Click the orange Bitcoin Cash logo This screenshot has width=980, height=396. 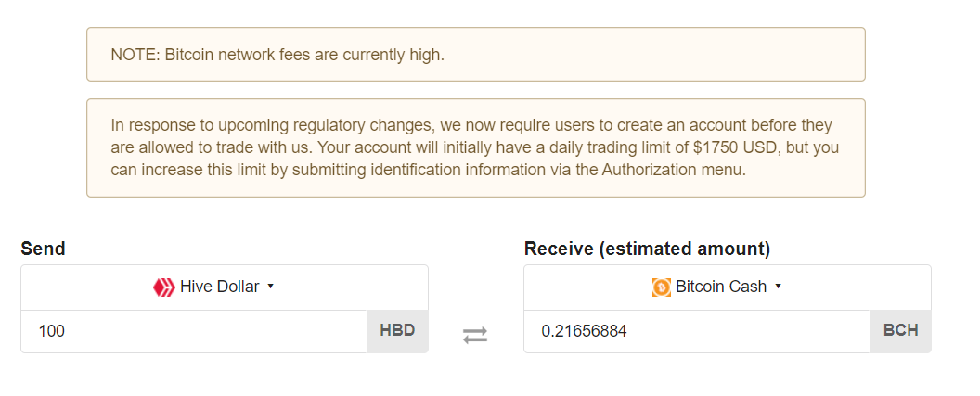(x=662, y=287)
